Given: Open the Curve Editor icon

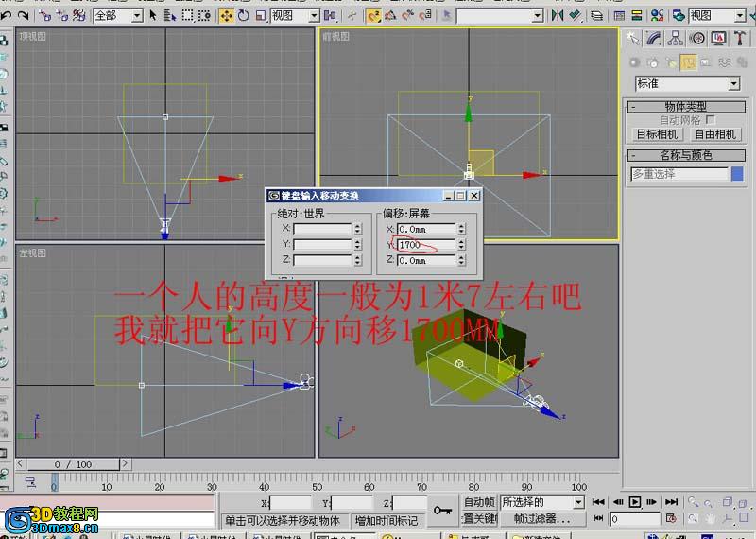Looking at the screenshot, I should [x=619, y=16].
